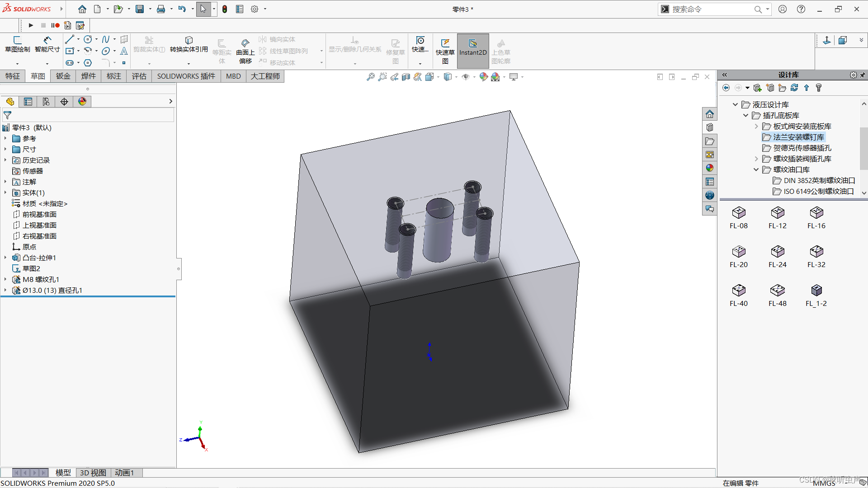The image size is (868, 488).
Task: Open the Hide/Show items eye dropdown
Action: point(474,77)
